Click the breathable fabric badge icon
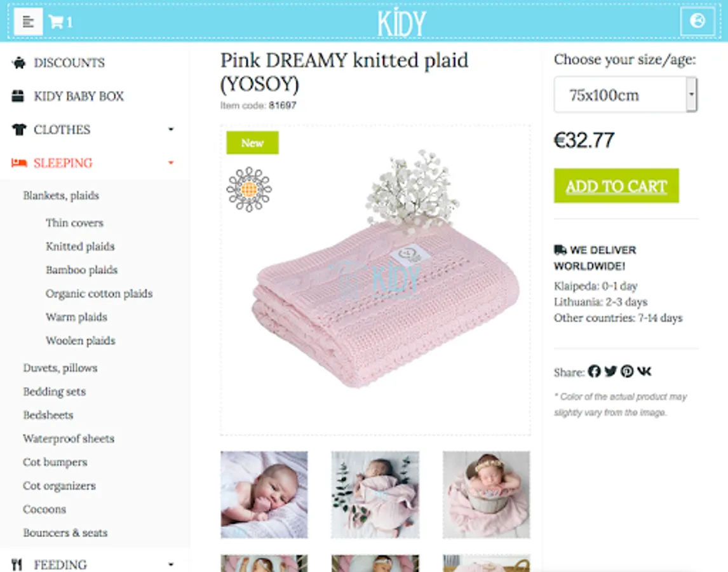This screenshot has height=572, width=728. 249,189
